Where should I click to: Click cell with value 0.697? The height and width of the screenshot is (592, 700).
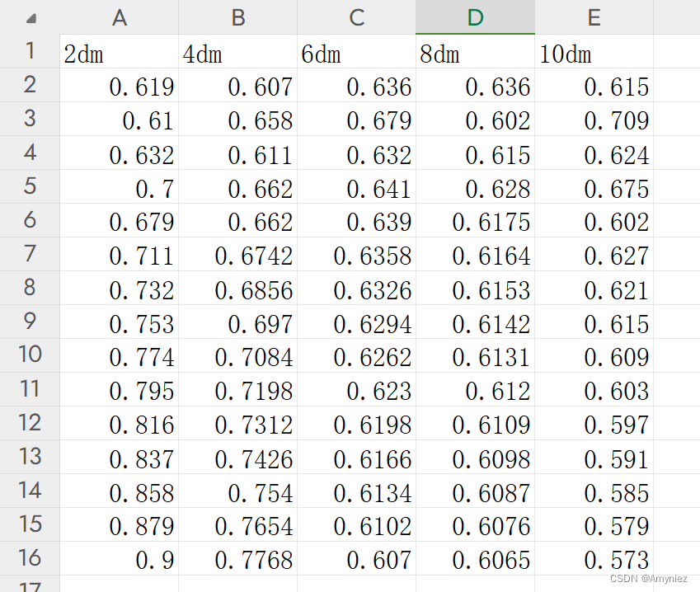click(x=237, y=322)
